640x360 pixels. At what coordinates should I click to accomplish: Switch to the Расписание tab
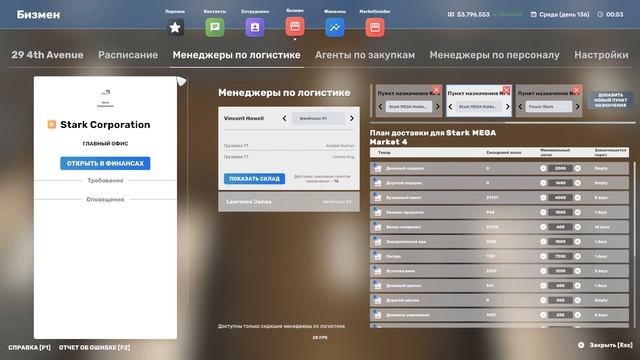point(128,55)
